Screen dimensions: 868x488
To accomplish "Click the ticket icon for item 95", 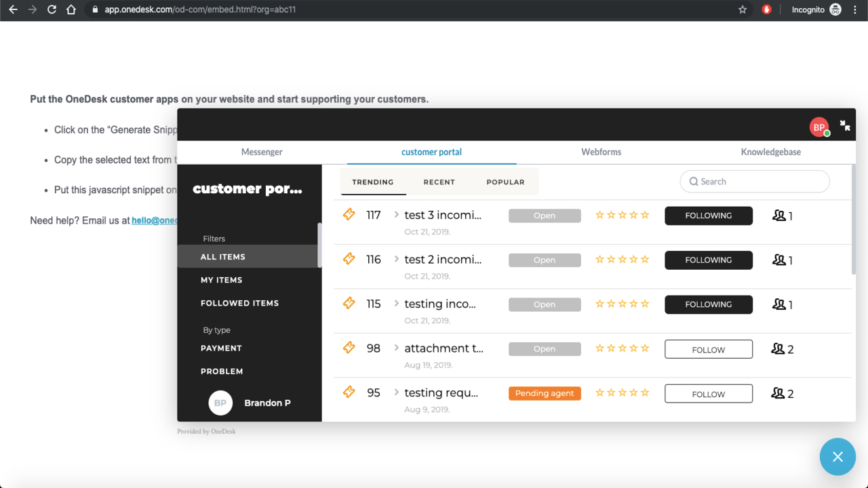I will (349, 392).
